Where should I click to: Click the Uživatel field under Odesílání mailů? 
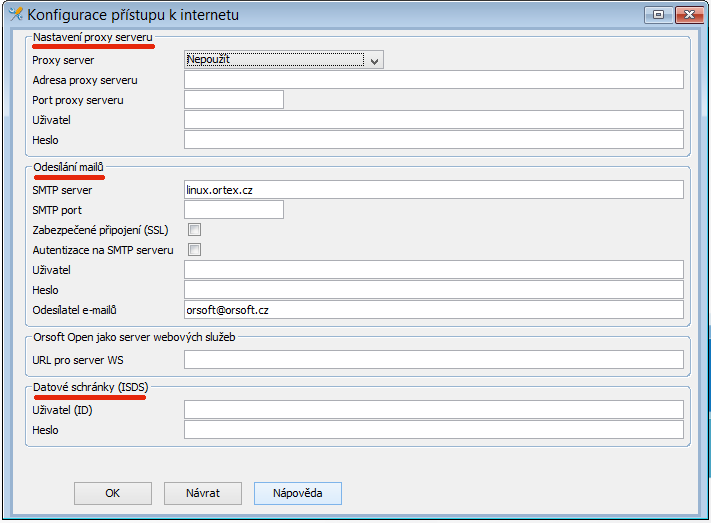coord(433,270)
